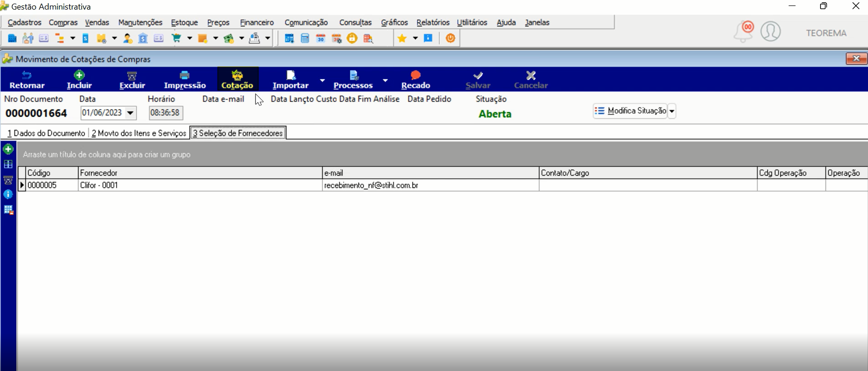The height and width of the screenshot is (371, 868).
Task: Click the green money bills toolbar icon
Action: [x=228, y=38]
